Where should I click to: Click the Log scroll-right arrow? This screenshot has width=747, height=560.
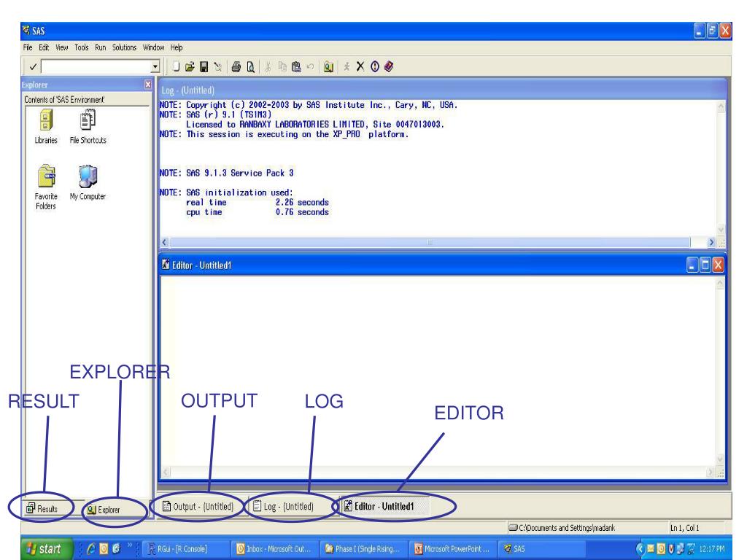tap(711, 242)
